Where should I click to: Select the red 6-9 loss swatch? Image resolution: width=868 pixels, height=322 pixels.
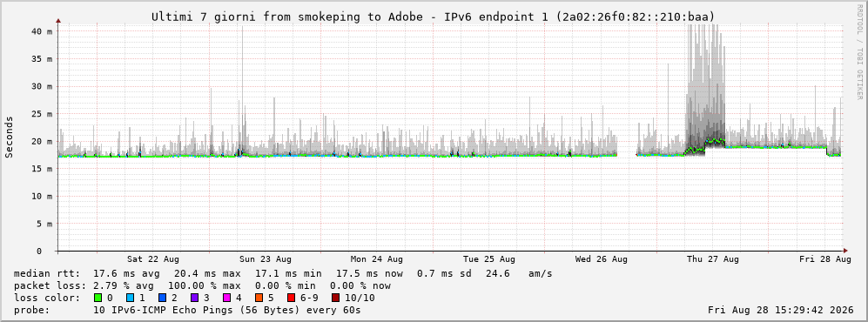[x=291, y=298]
